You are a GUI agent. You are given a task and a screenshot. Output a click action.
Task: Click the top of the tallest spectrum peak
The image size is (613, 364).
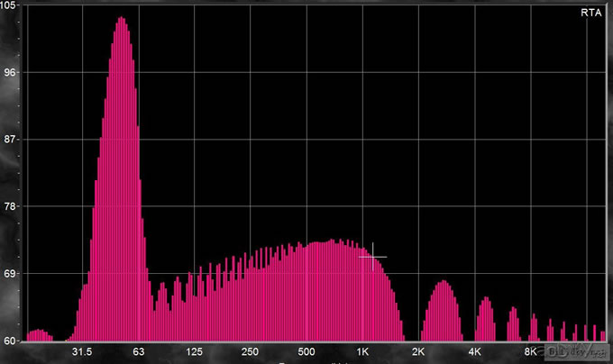121,18
